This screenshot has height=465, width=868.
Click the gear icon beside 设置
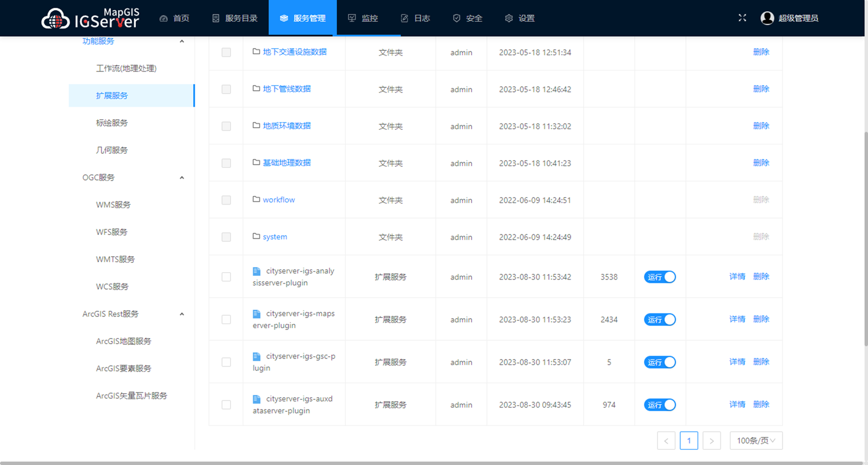pos(509,18)
